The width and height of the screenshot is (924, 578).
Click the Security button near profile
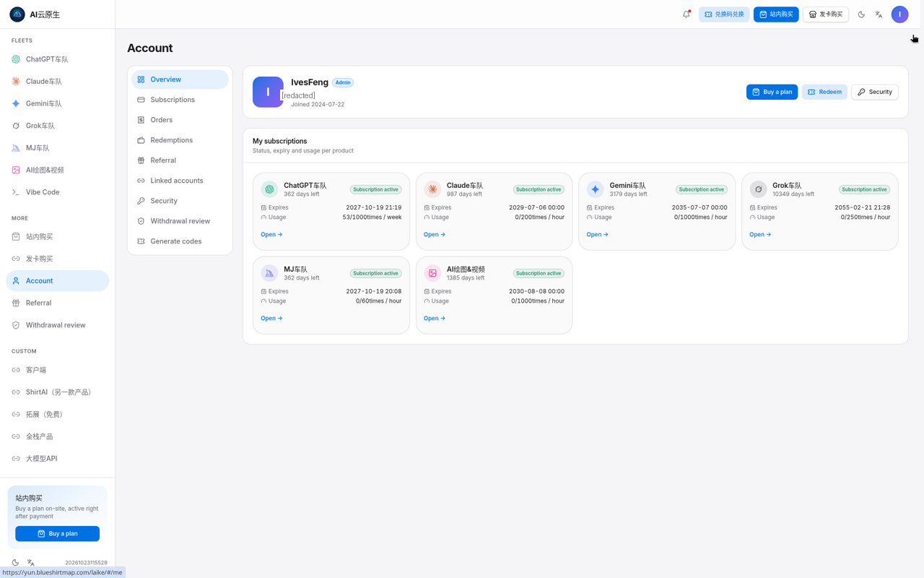pyautogui.click(x=875, y=92)
